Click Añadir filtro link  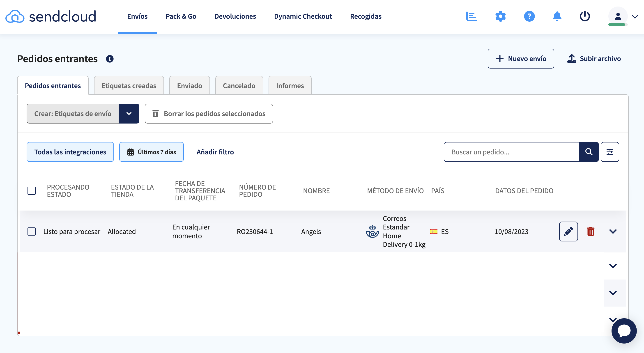coord(215,152)
